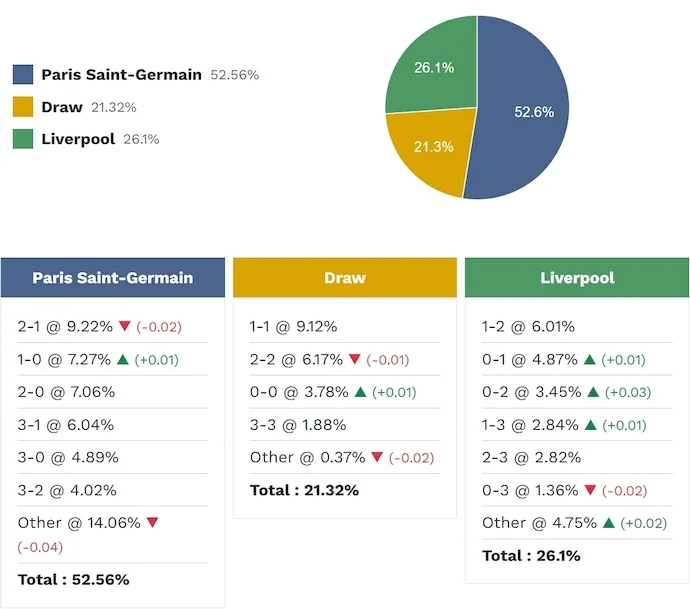Viewport: 690px width, 609px height.
Task: Click green up arrow beside 0-2 score
Action: tap(590, 392)
